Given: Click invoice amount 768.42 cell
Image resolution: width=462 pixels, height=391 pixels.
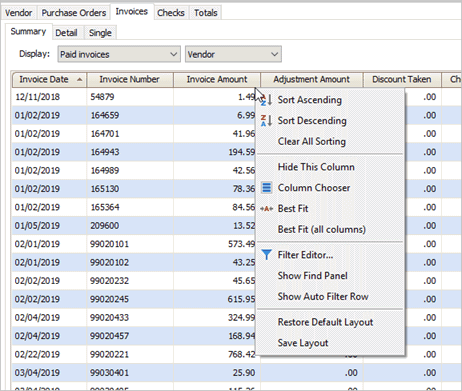Looking at the screenshot, I should [x=215, y=354].
